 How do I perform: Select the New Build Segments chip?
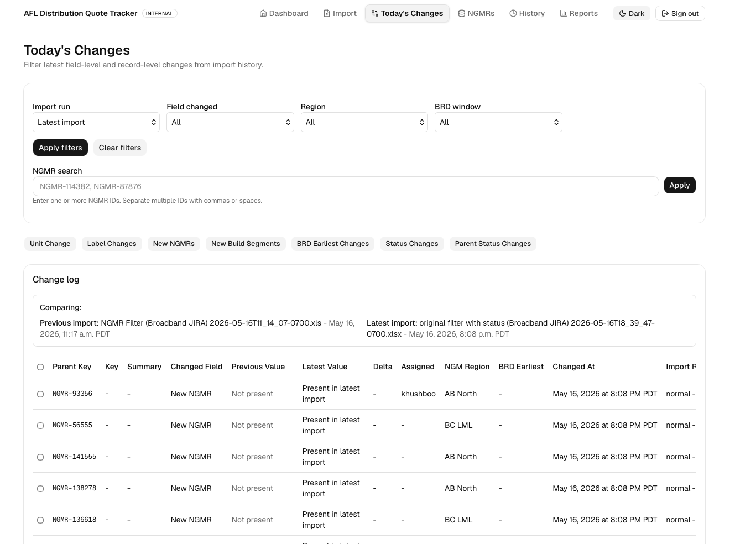[246, 244]
